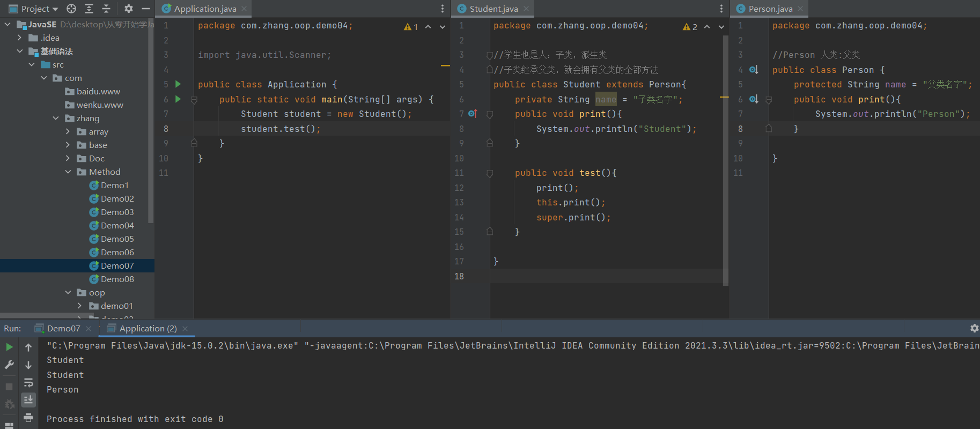Fold the test() method in Student.java

coord(490,173)
